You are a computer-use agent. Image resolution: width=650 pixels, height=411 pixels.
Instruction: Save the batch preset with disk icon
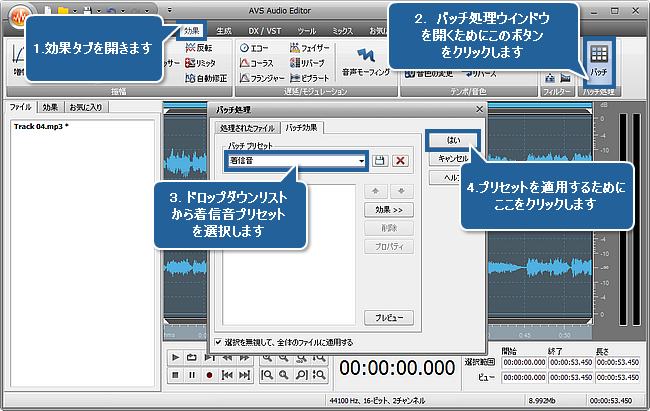pos(380,160)
